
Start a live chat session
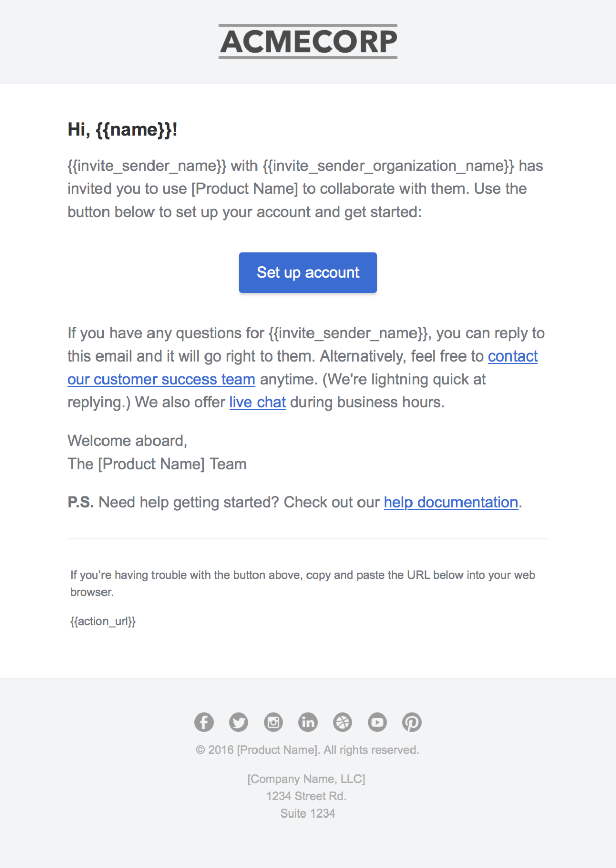[257, 402]
